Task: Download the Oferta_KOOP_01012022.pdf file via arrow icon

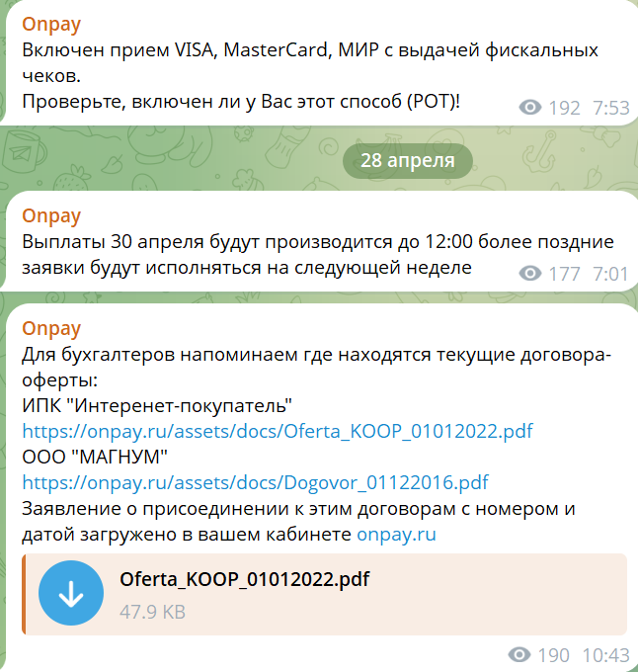Action: (x=71, y=593)
